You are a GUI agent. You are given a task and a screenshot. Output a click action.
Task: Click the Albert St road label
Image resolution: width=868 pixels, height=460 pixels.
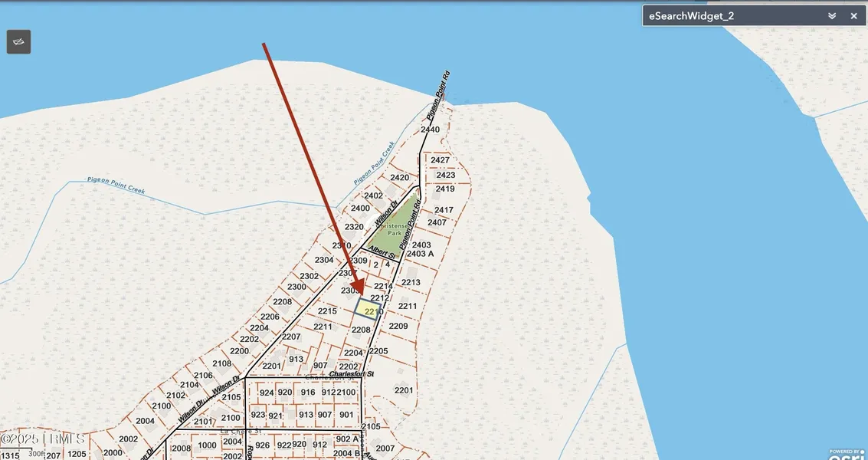(x=381, y=252)
